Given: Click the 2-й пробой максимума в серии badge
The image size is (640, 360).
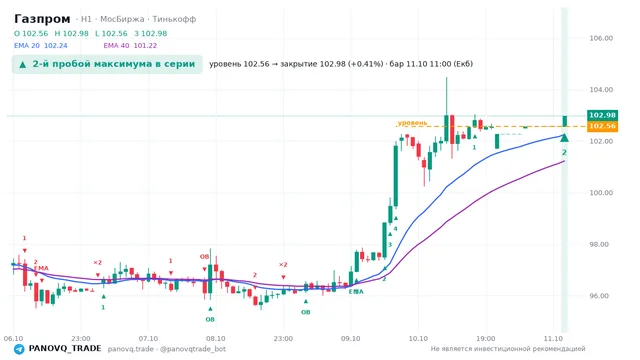Looking at the screenshot, I should [107, 64].
